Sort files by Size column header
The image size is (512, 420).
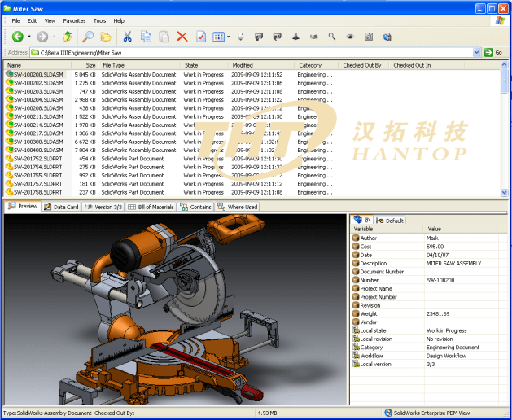click(x=85, y=65)
